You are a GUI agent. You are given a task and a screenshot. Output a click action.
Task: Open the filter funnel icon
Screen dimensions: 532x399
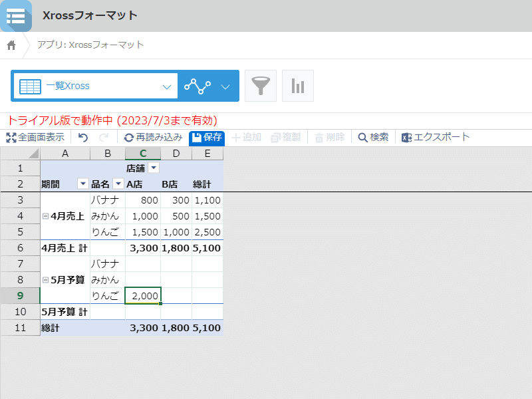point(261,86)
